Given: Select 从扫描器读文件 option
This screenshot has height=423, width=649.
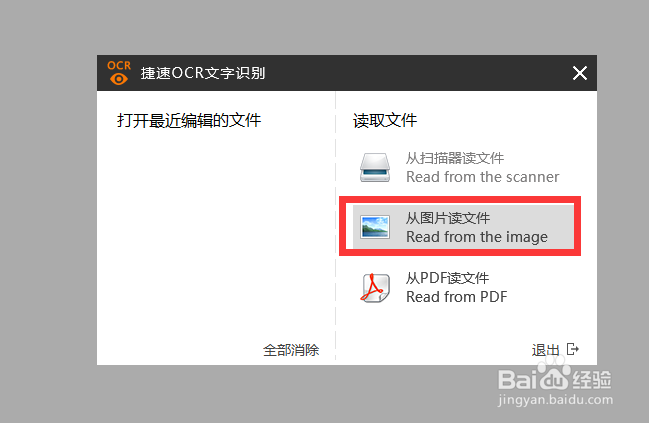Looking at the screenshot, I should tap(459, 168).
